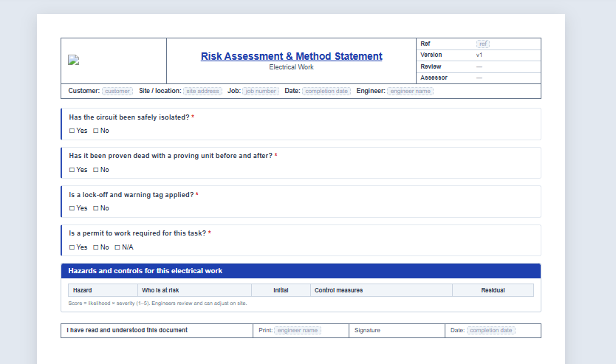Tick Yes for lock-off and warning tag applied
Viewport: 616px width, 364px height.
[72, 208]
